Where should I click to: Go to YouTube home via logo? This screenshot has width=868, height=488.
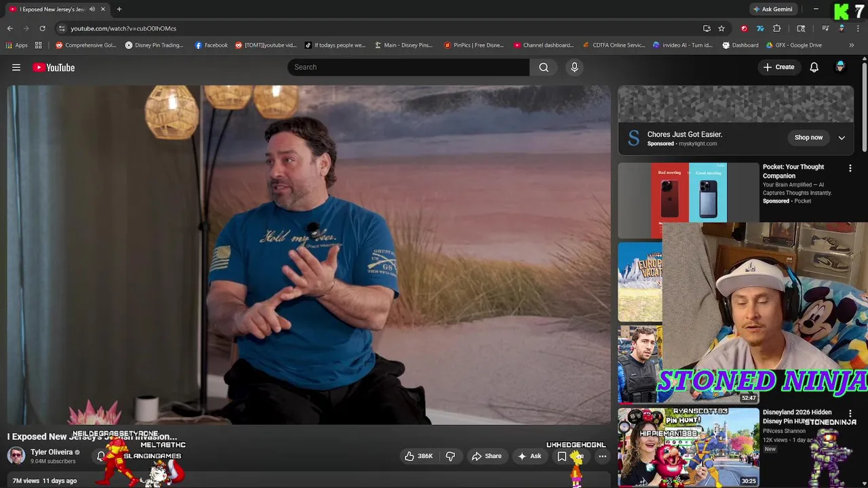[54, 67]
